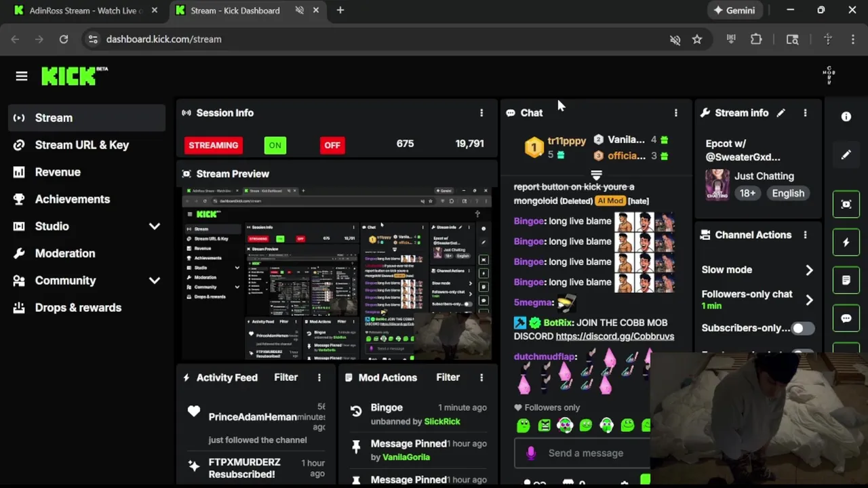This screenshot has width=868, height=488.
Task: Click PrinceAdamHeman in Activity Feed
Action: 252,417
